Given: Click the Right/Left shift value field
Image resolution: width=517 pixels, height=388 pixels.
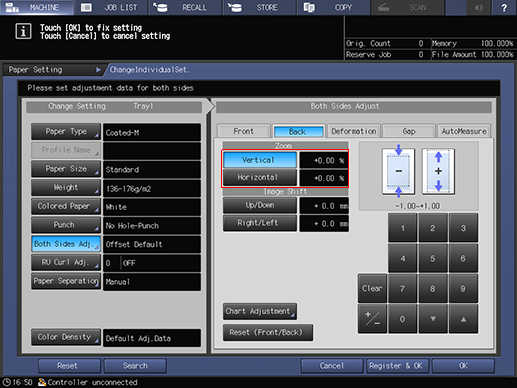Looking at the screenshot, I should (x=324, y=223).
